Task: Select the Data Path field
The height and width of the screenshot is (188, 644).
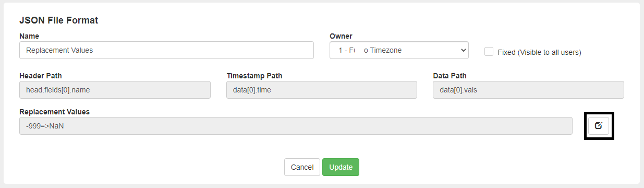Action: tap(529, 90)
